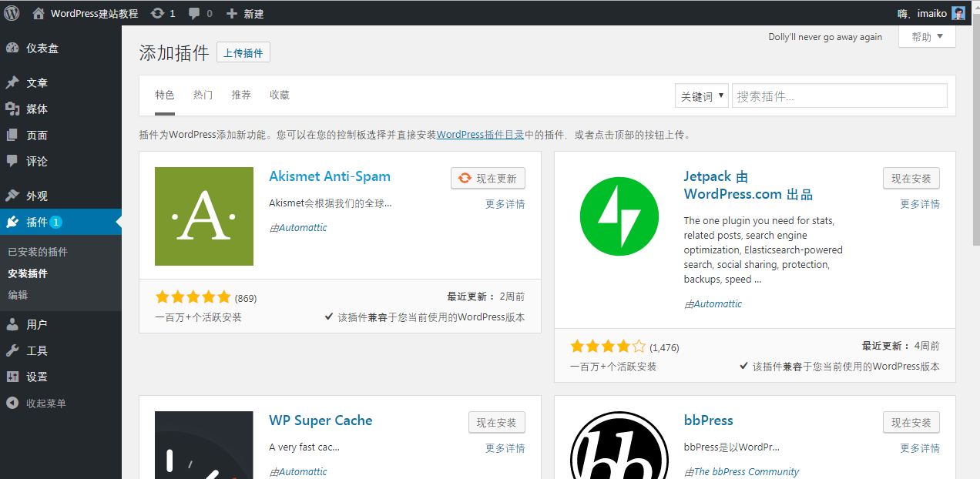This screenshot has height=479, width=980.
Task: Click the 新建 label in the admin bar
Action: pos(253,13)
